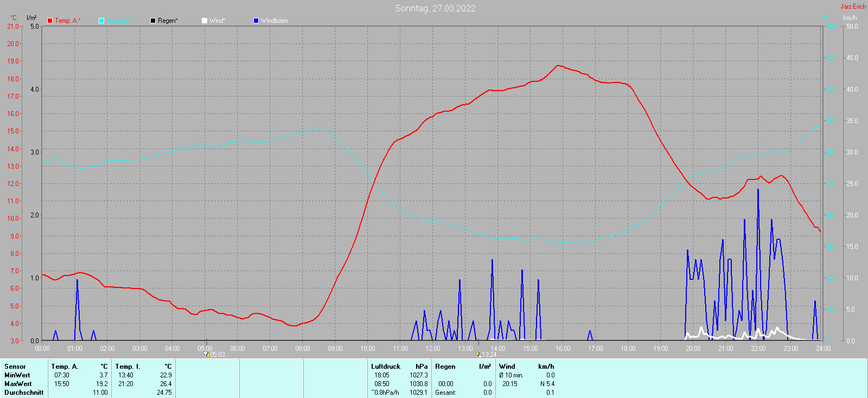Screen dimensions: 868x398
Task: Click the pressure minimum time "18:05"
Action: point(382,375)
